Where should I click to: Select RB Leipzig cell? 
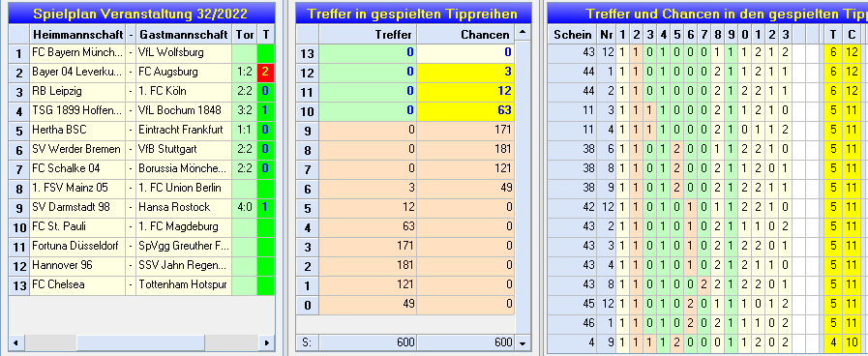(77, 92)
